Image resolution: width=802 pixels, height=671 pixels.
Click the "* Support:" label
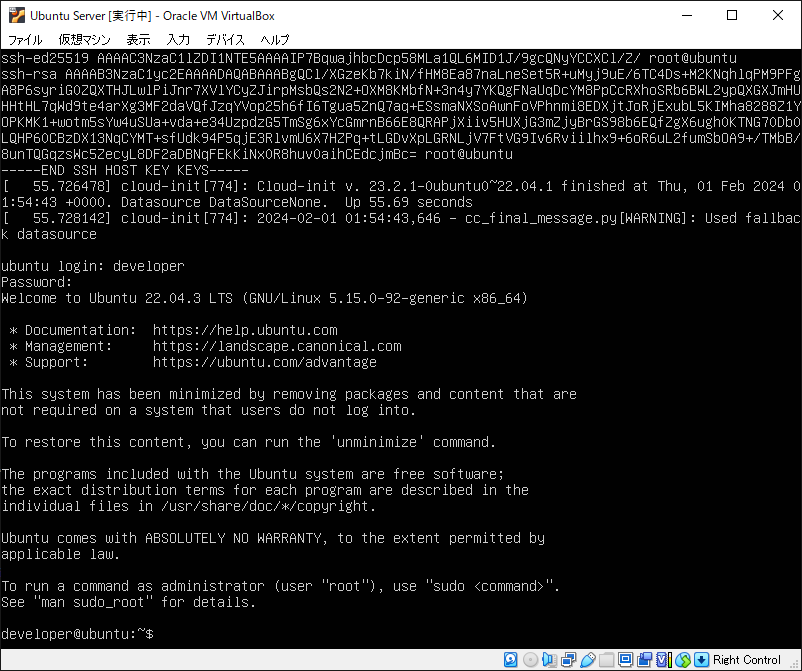pyautogui.click(x=49, y=362)
